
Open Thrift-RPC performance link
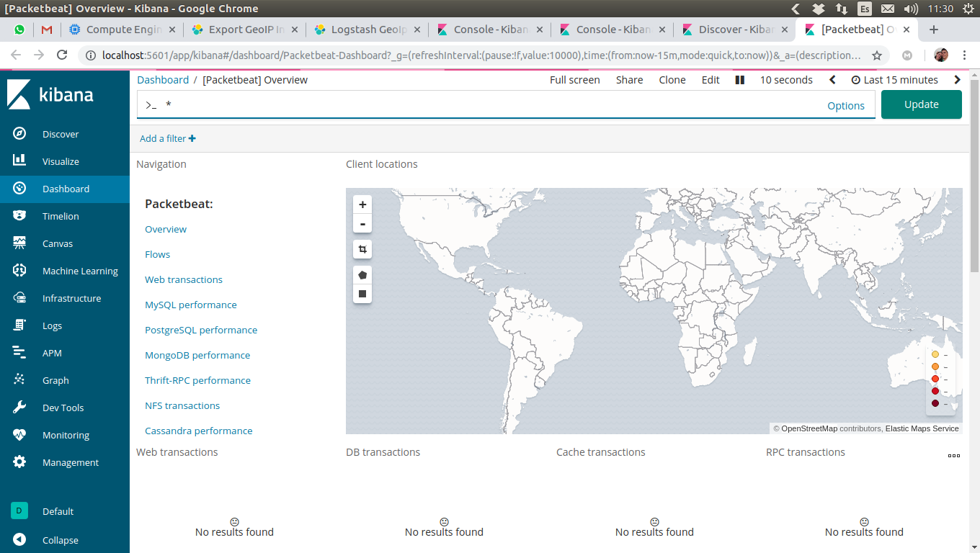198,380
